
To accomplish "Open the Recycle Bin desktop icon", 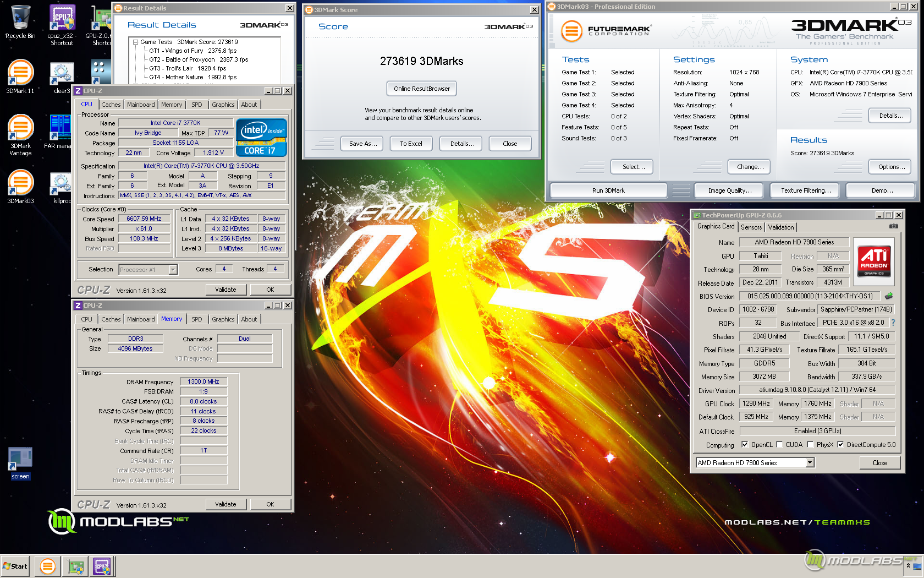I will tap(20, 22).
